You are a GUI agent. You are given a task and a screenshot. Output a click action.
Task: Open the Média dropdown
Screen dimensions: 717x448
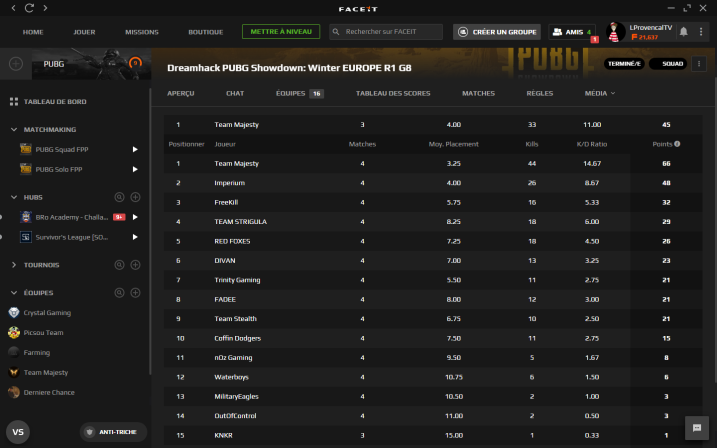tap(599, 93)
